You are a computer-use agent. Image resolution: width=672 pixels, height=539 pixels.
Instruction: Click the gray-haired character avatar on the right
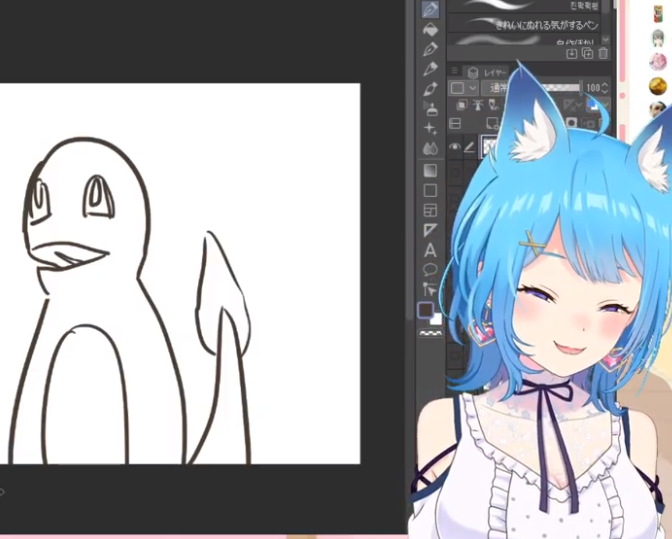tap(658, 38)
